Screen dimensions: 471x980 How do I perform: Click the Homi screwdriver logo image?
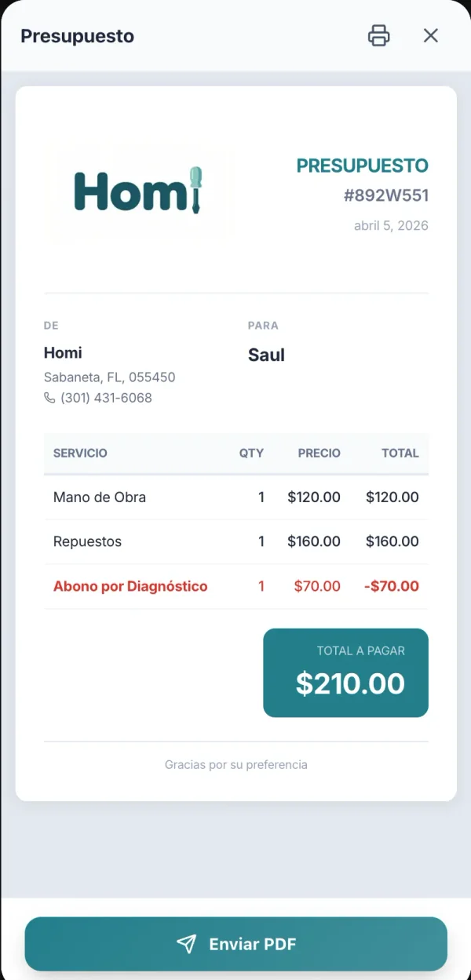point(139,190)
